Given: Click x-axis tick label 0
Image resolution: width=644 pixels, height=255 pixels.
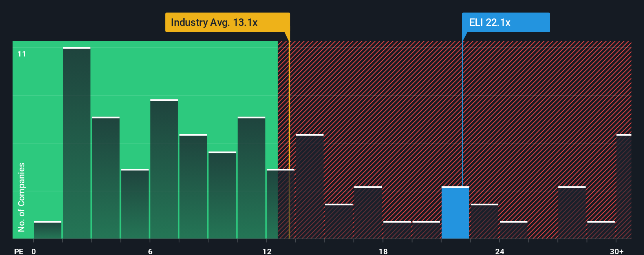Looking at the screenshot, I should tap(34, 251).
